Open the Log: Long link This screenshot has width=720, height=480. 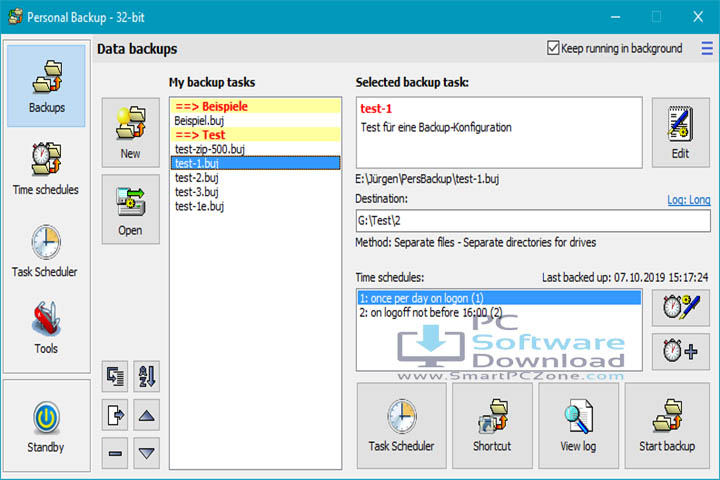(x=688, y=200)
